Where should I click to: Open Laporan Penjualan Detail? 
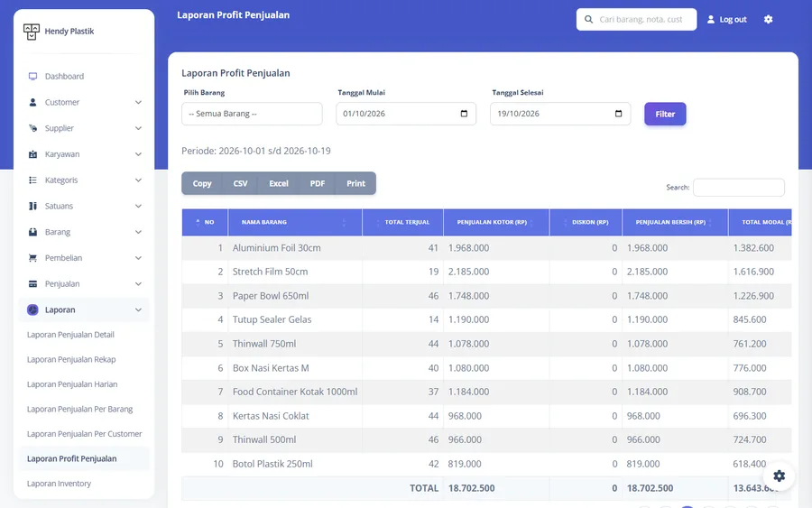[x=70, y=335]
